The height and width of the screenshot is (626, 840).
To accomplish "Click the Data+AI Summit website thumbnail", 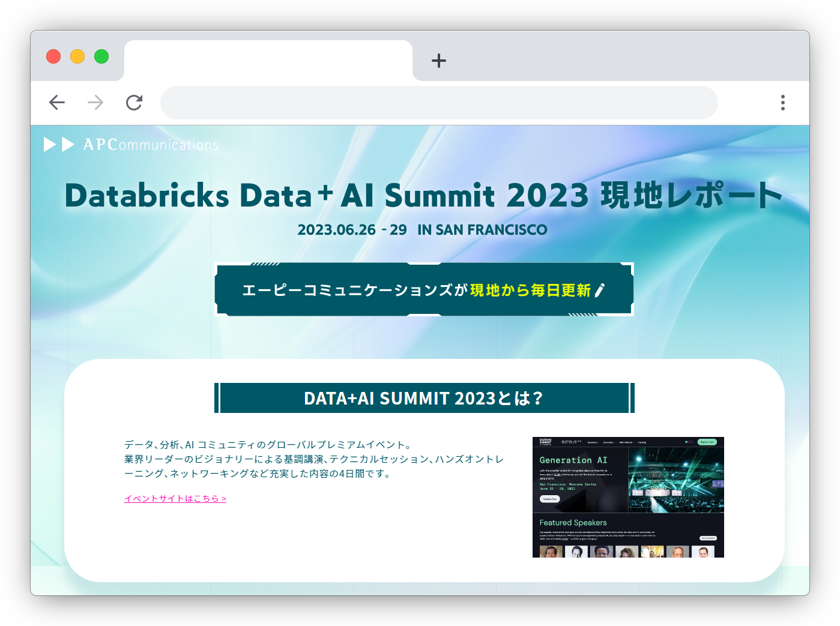I will click(x=628, y=497).
